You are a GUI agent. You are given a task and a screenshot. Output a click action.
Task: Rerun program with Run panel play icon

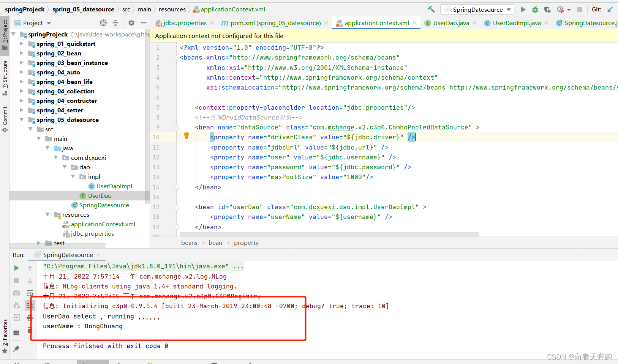[16, 268]
